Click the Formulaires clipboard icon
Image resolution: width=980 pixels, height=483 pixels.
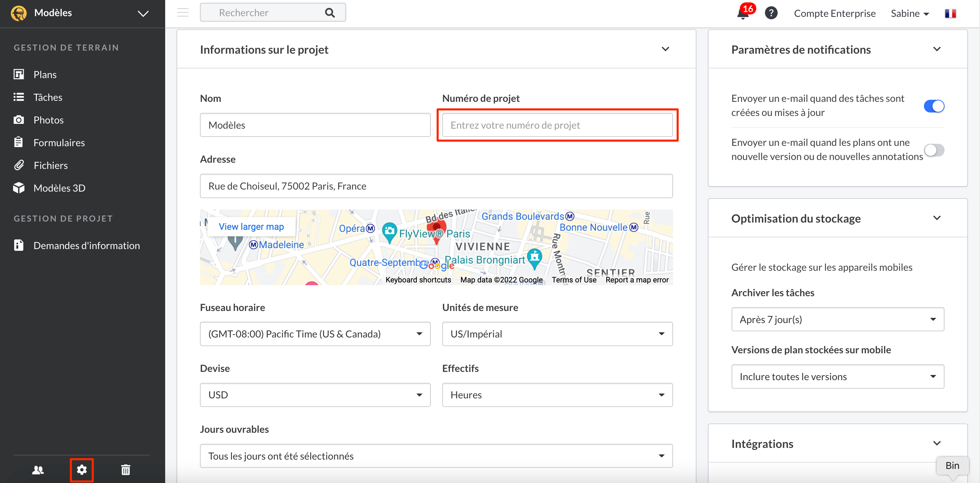tap(19, 142)
